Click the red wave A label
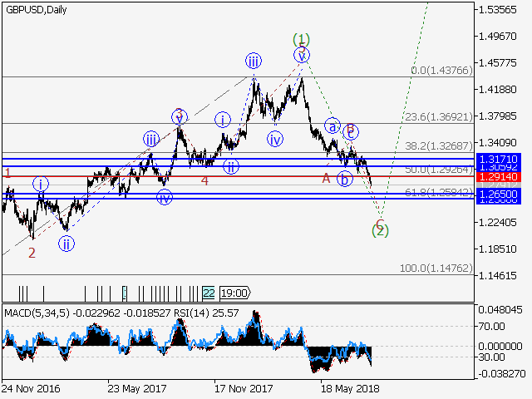 326,177
